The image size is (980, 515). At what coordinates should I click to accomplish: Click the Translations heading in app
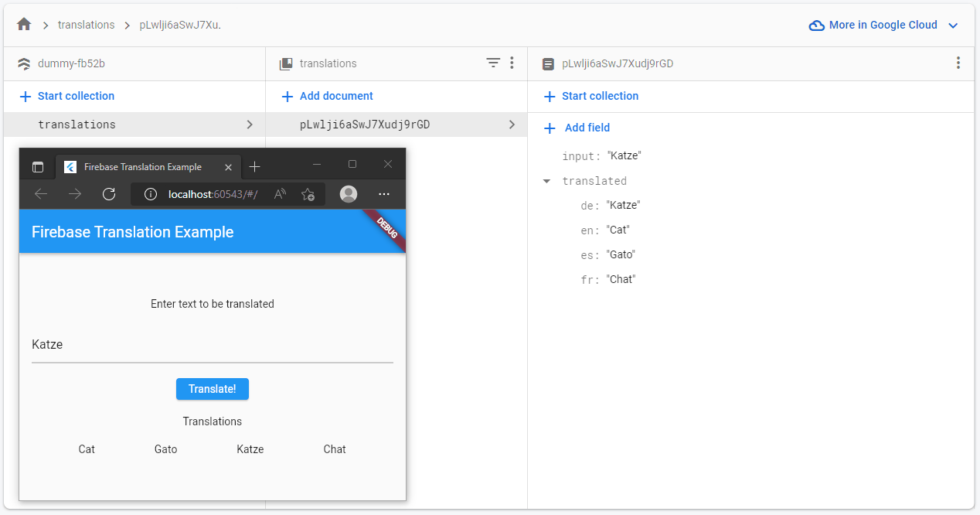click(213, 421)
